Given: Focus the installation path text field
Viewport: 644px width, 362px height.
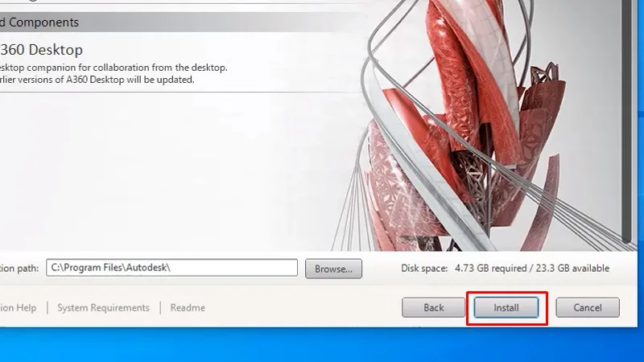Looking at the screenshot, I should point(171,268).
